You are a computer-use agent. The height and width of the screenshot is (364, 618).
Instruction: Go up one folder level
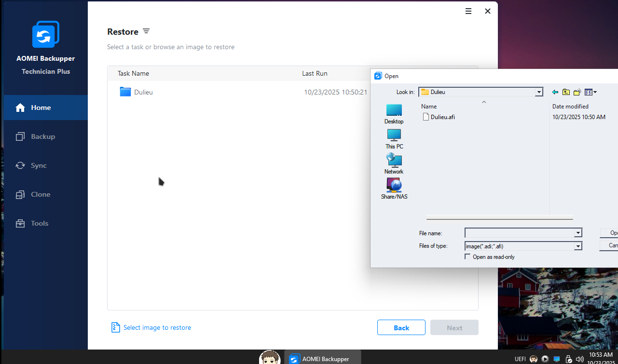(x=566, y=92)
